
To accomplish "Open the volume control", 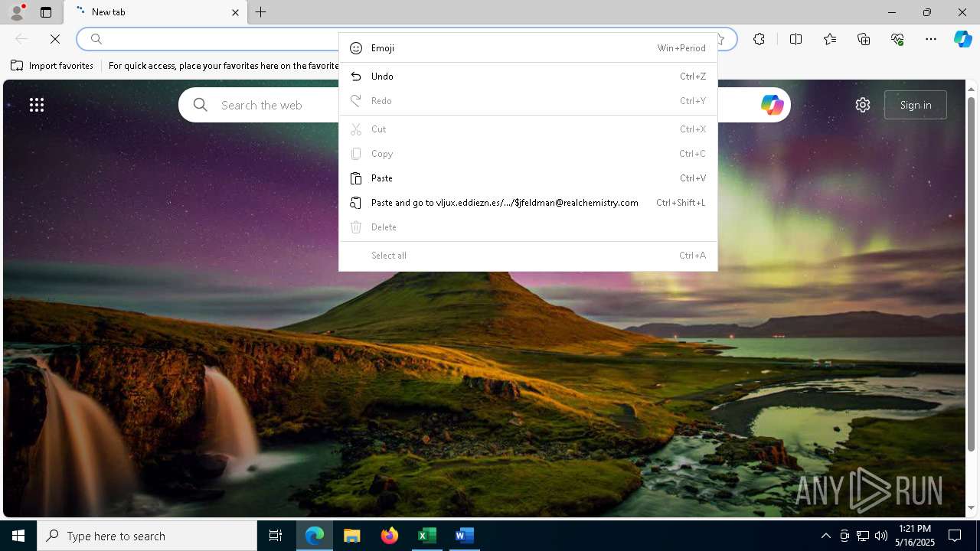I will (x=881, y=536).
